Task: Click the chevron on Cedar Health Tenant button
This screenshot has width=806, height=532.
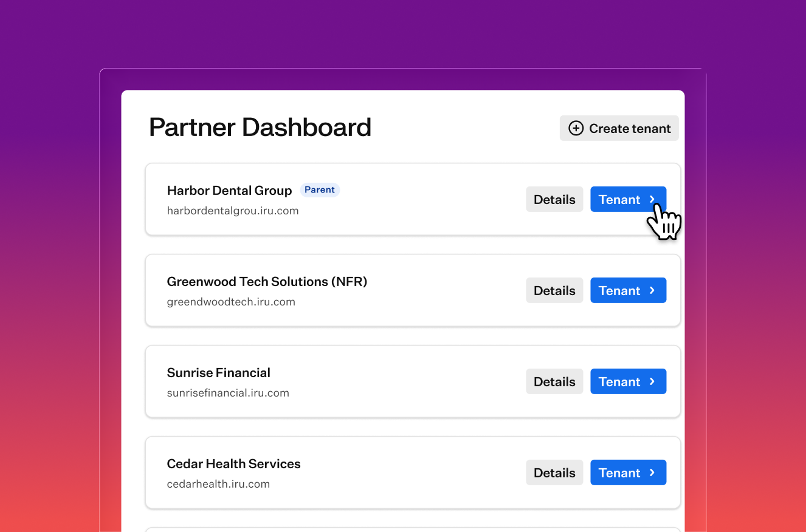Action: 652,472
